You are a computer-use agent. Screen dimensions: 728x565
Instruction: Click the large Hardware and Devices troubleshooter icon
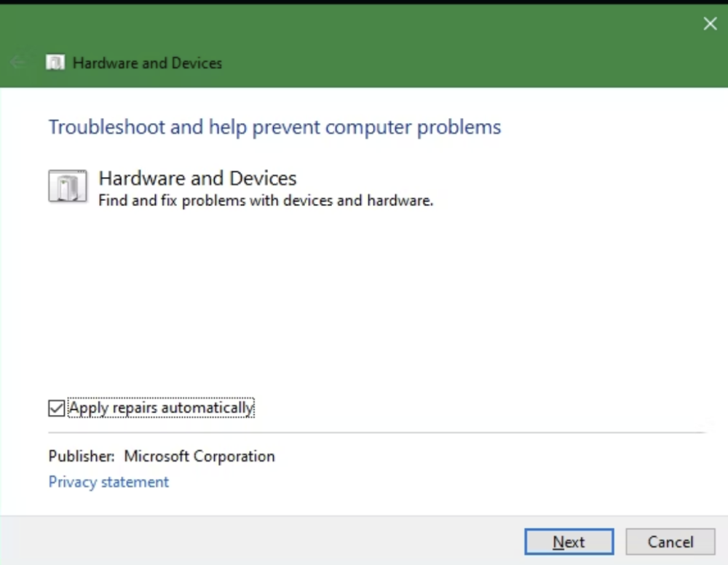click(x=67, y=186)
